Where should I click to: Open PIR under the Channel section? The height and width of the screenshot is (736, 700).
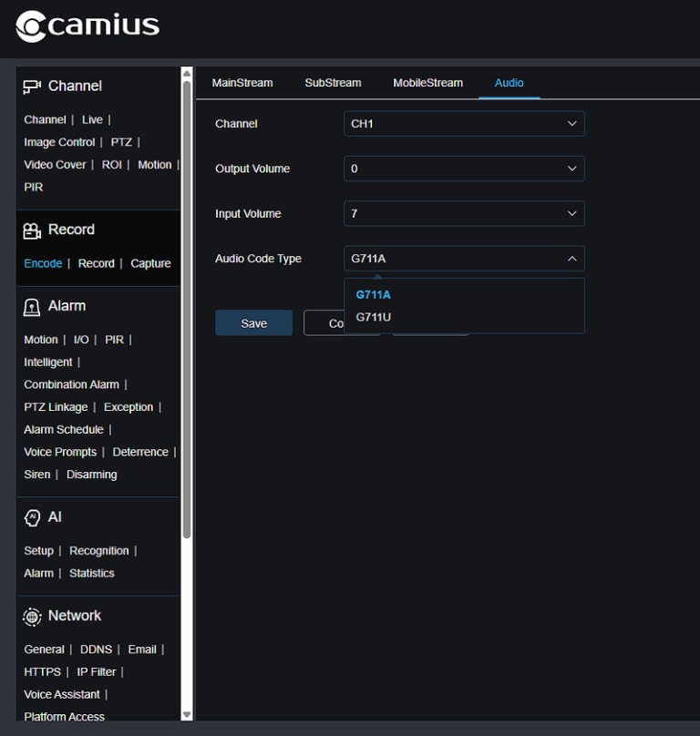[x=34, y=188]
